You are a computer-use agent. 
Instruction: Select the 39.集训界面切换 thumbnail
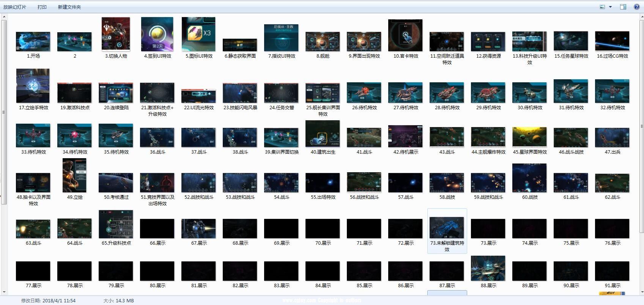point(281,138)
